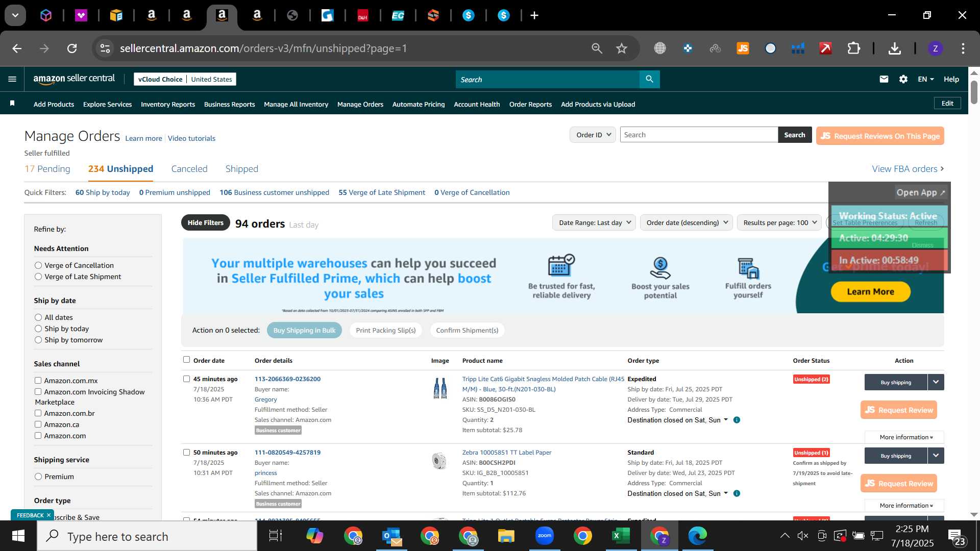This screenshot has width=980, height=551.
Task: Open the messages envelope icon
Action: [884, 79]
